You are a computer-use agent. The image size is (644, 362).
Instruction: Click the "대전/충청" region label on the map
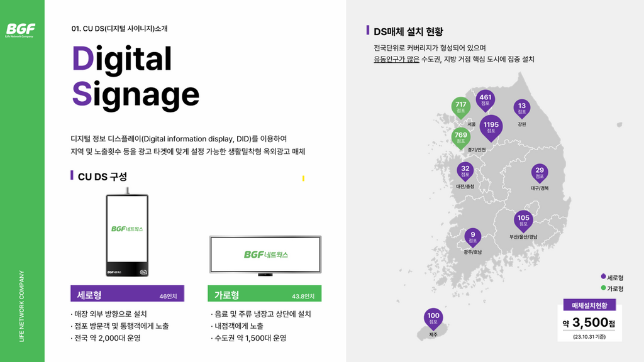(x=465, y=186)
